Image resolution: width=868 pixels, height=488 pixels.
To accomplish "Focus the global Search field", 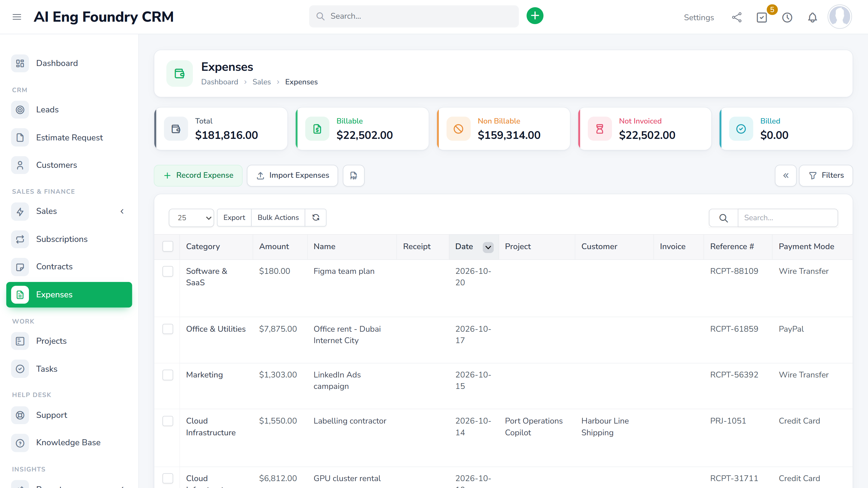I will (414, 16).
